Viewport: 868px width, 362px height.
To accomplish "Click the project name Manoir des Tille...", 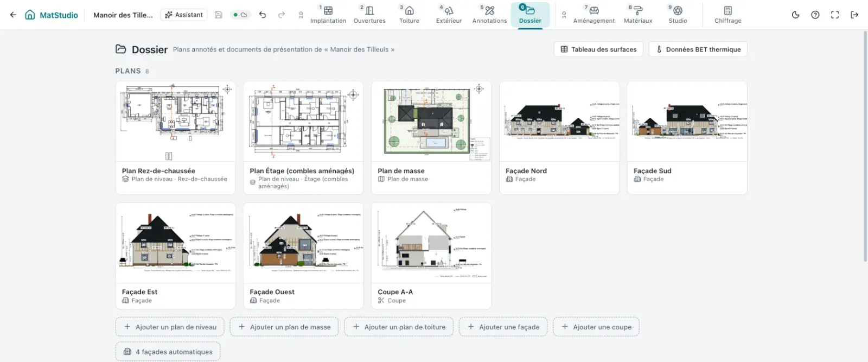I will tap(123, 15).
